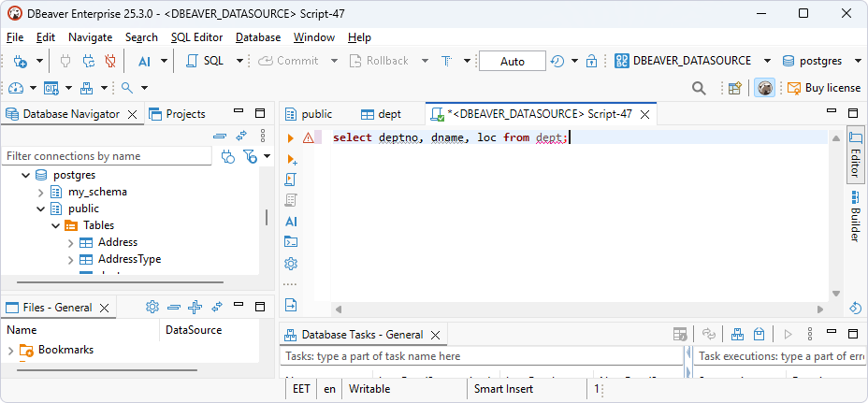Viewport: 868px width, 403px height.
Task: Click the grey global search magnifier
Action: 699,88
